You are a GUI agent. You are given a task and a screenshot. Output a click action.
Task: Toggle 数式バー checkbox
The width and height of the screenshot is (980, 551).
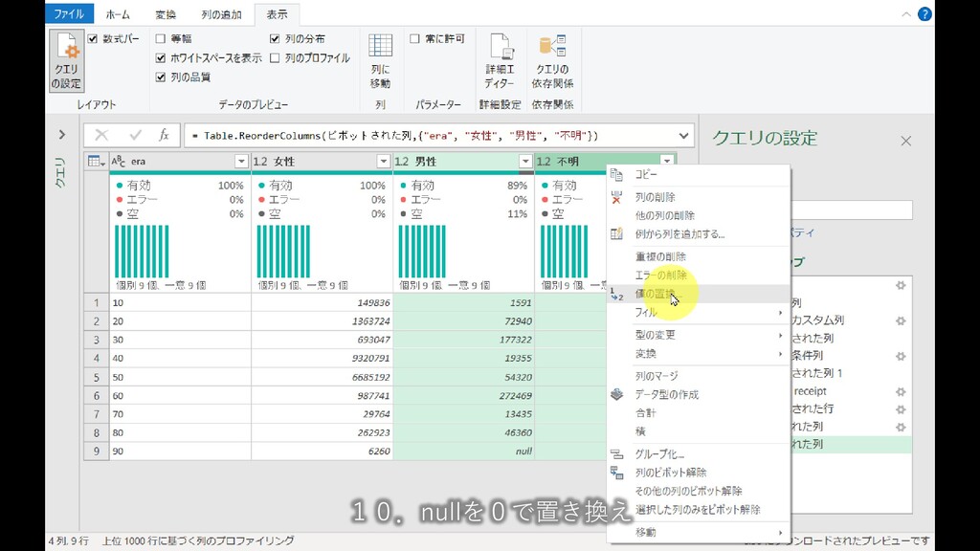(93, 38)
